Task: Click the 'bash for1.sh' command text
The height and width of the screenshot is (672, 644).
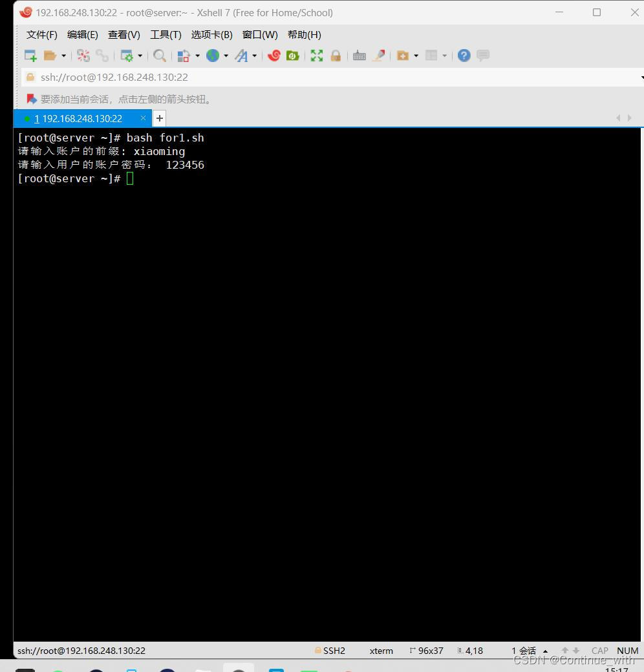Action: click(165, 138)
